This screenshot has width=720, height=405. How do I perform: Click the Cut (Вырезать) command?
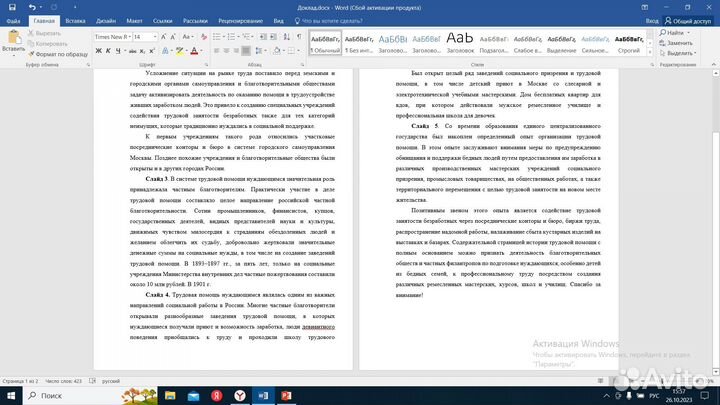[44, 34]
